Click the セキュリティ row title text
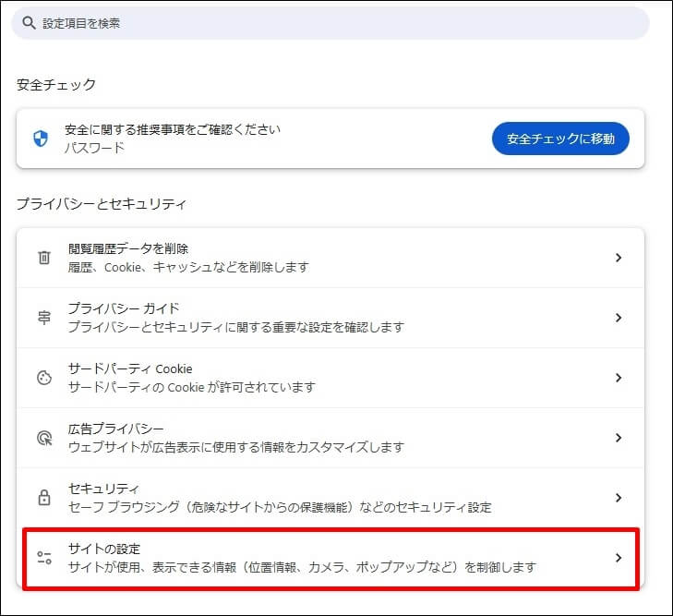Screen dimensions: 673x616 point(103,489)
